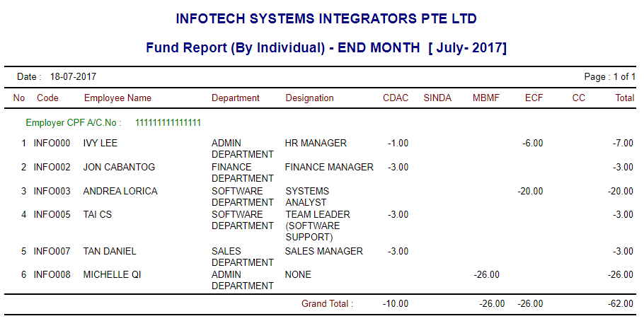Click the Grand Total label
Viewport: 644px width, 321px height.
tap(327, 304)
